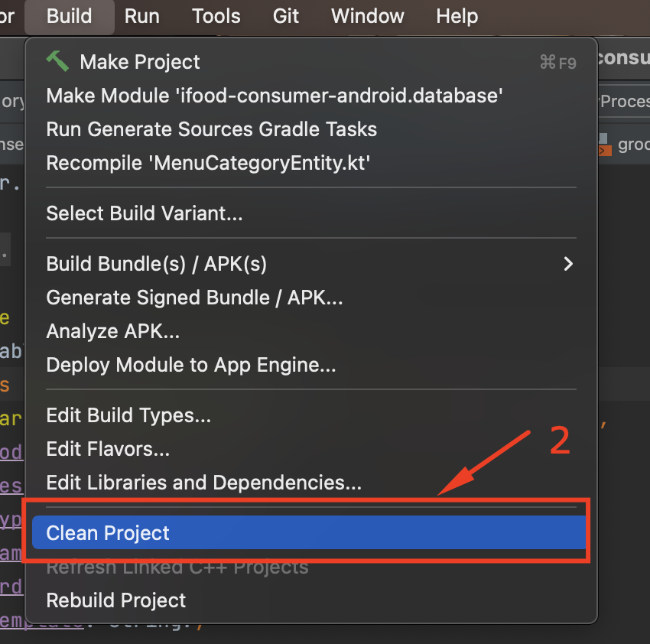This screenshot has width=650, height=644.
Task: Run Generate Sources Gradle Tasks
Action: tap(212, 129)
